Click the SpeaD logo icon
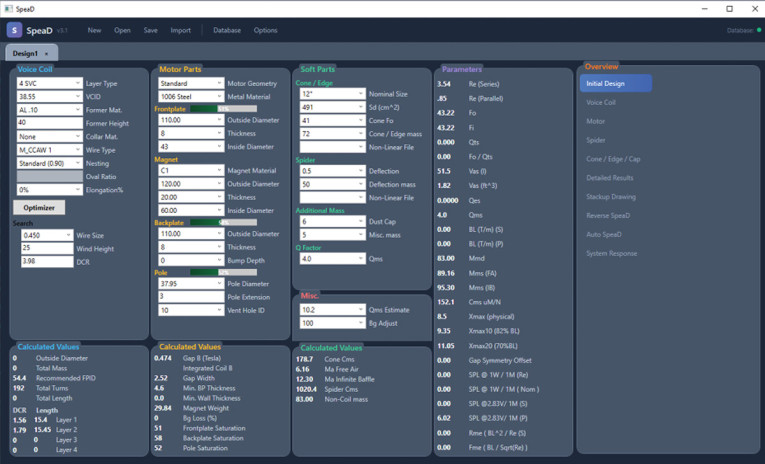 click(x=14, y=30)
